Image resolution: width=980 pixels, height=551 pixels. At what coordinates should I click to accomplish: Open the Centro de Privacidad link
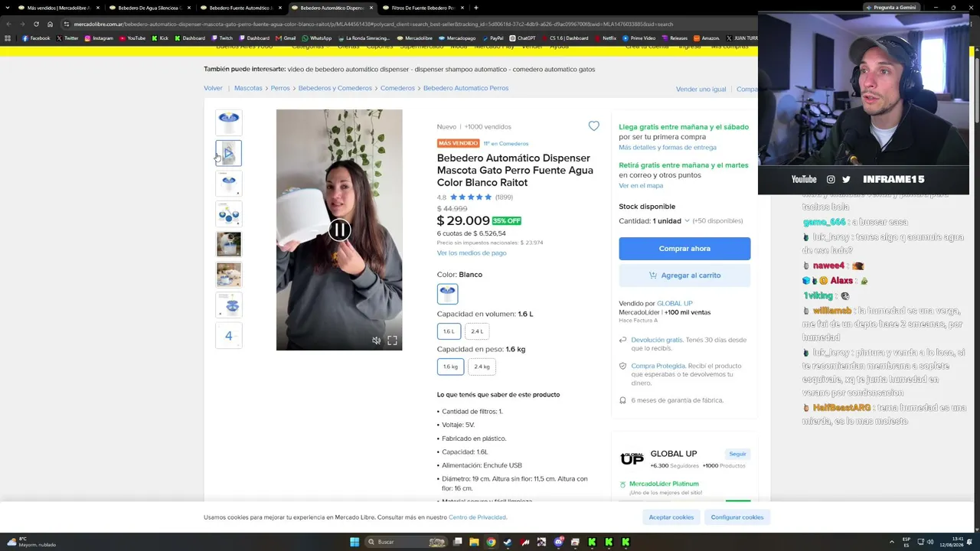pyautogui.click(x=477, y=517)
